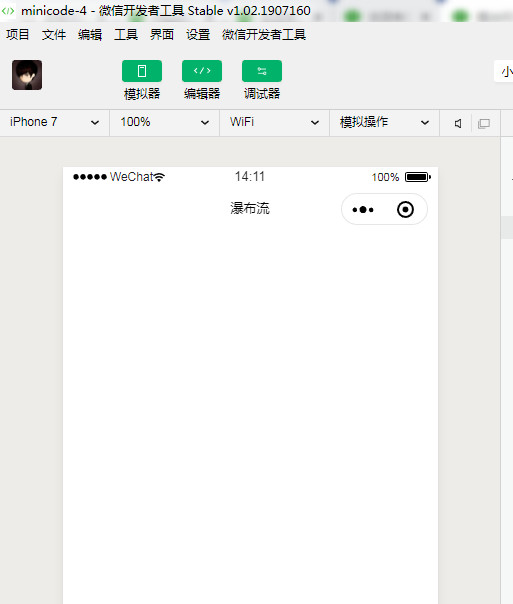The image size is (513, 604).
Task: Open the 100% zoom level dropdown
Action: click(164, 122)
